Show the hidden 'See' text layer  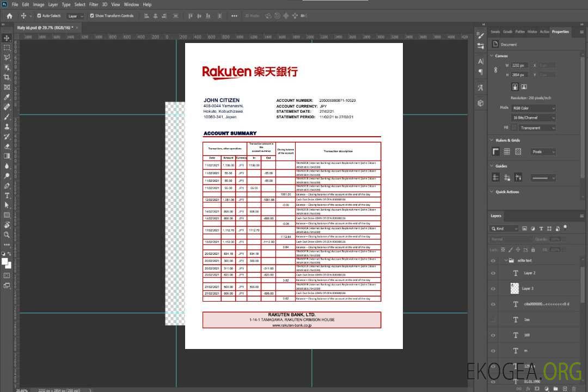pos(493,320)
